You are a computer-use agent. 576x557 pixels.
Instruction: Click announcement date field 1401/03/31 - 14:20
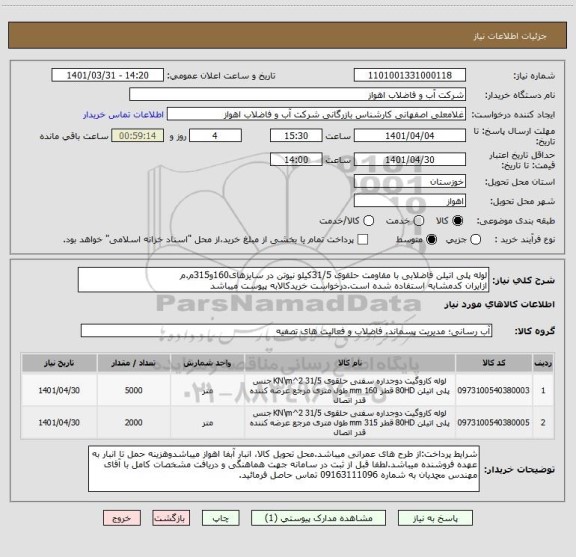pyautogui.click(x=108, y=75)
